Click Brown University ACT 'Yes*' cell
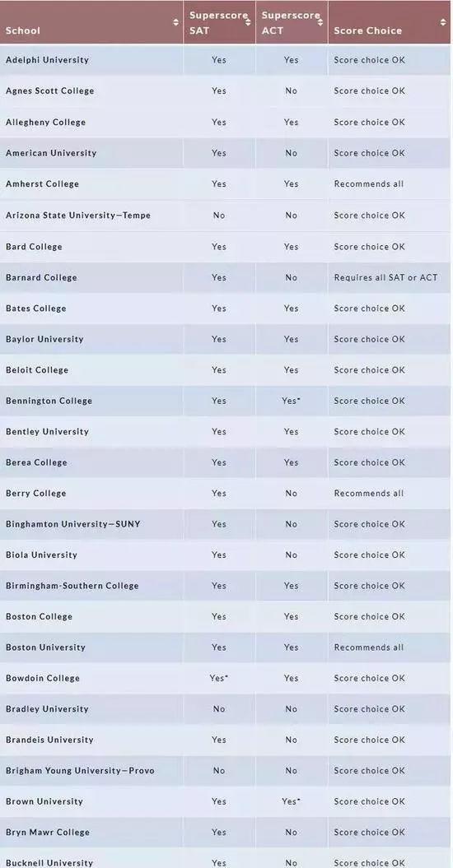Screen dimensions: 453x868 [x=291, y=801]
